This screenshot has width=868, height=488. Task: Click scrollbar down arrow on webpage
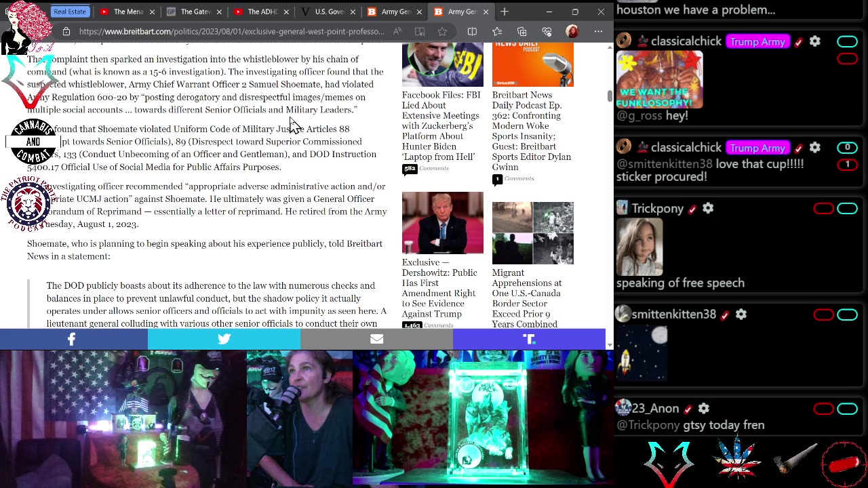(609, 345)
